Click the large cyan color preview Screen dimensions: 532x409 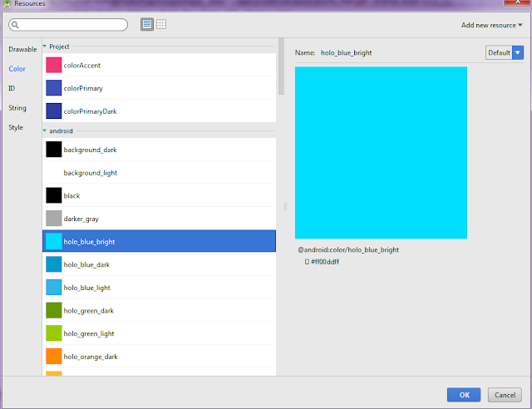point(381,153)
